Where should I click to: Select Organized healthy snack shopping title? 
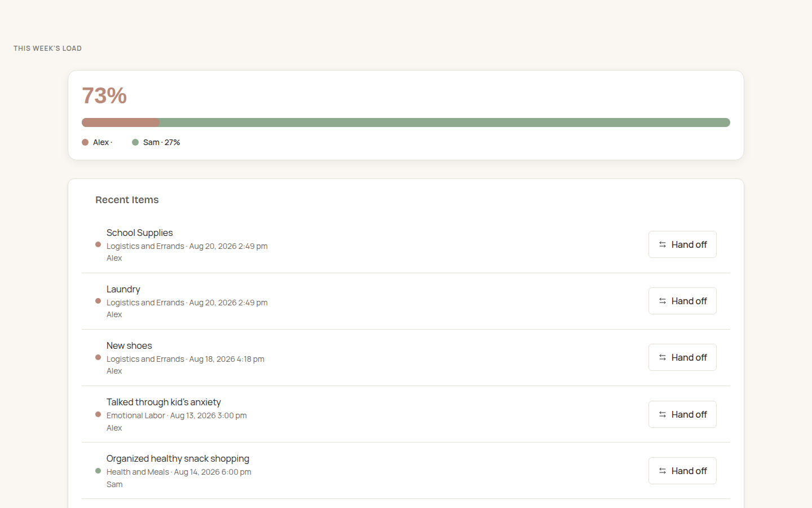(178, 458)
